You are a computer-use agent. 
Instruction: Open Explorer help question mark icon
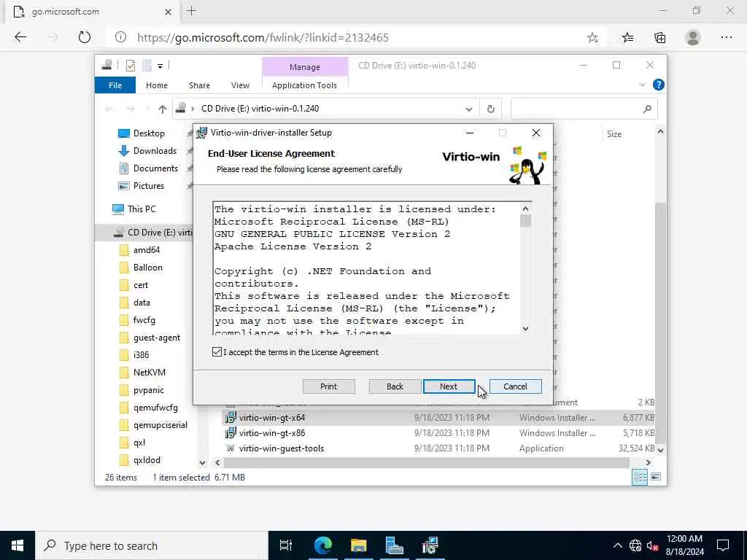[x=659, y=85]
